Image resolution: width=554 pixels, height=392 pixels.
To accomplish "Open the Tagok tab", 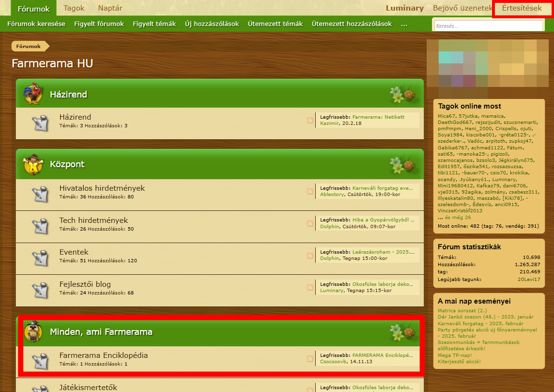I will coord(74,8).
